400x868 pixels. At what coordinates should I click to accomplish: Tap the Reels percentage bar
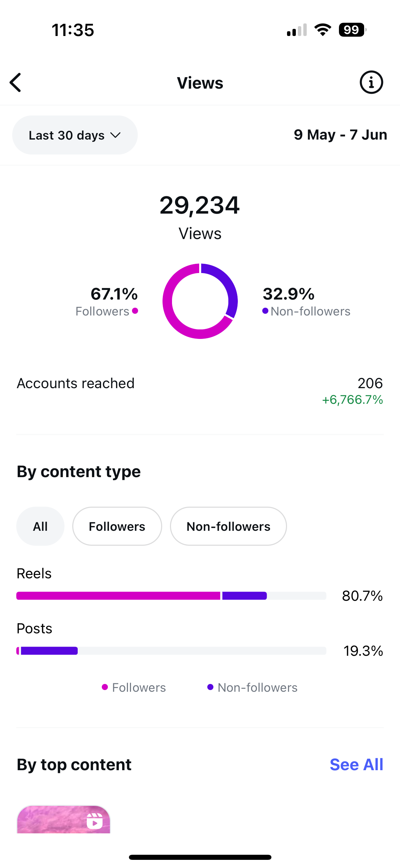[171, 596]
